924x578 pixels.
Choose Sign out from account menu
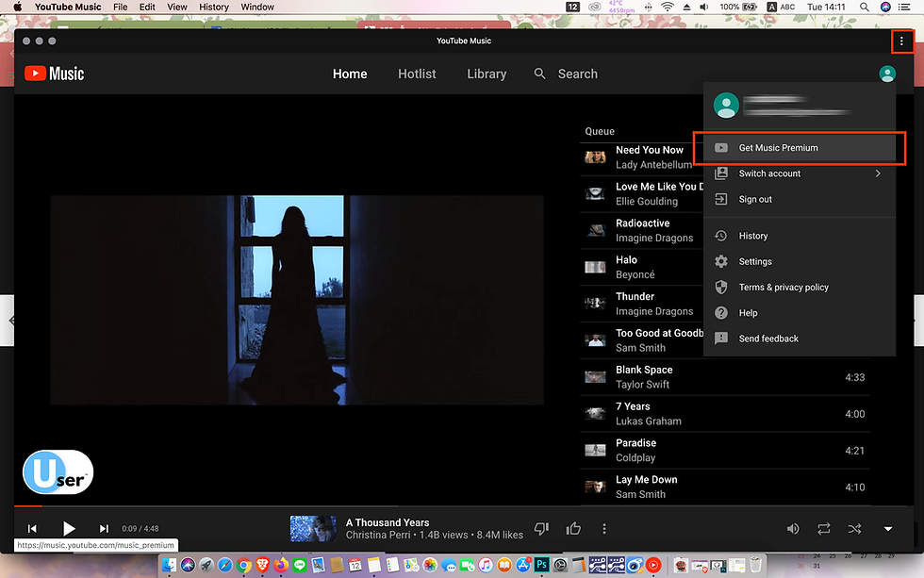pos(800,199)
